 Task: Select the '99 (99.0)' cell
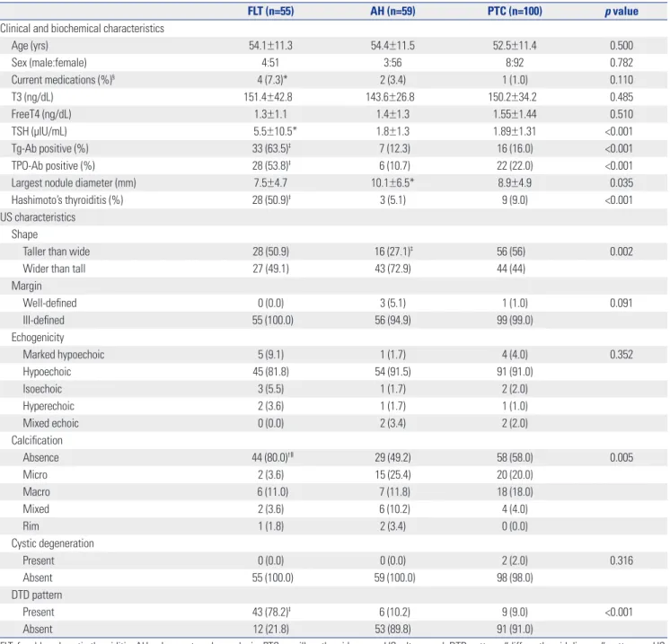[x=515, y=320]
